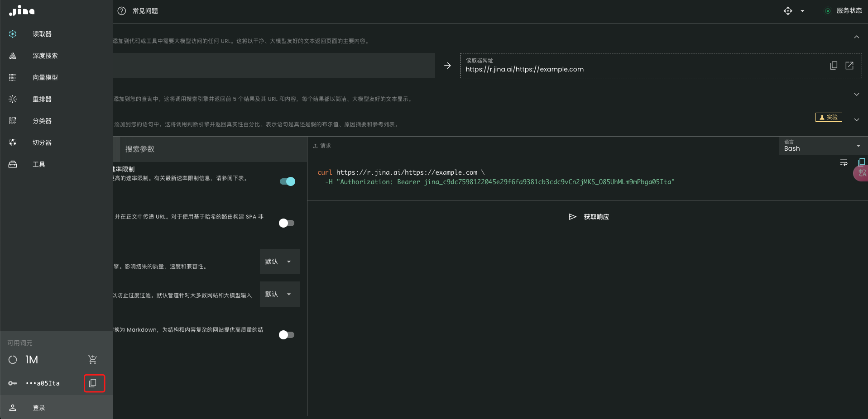This screenshot has width=868, height=419.
Task: Click 登录 to sign in
Action: tap(38, 408)
